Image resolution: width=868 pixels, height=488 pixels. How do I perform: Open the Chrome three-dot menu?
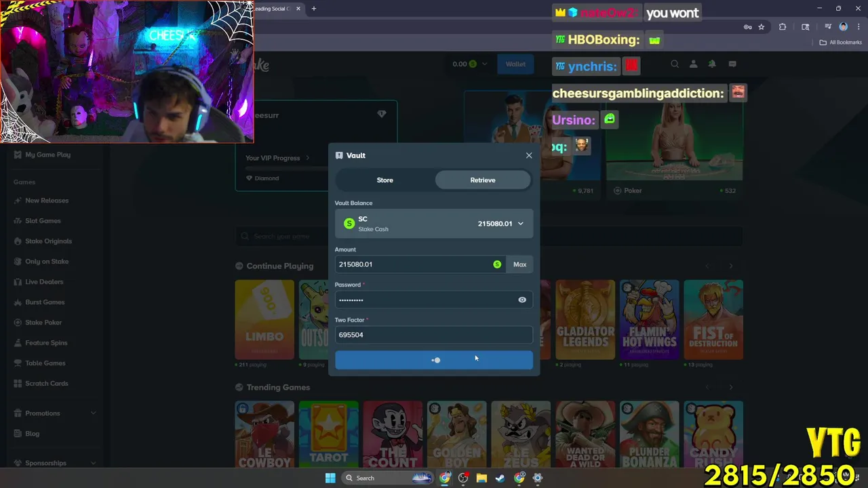pyautogui.click(x=857, y=27)
